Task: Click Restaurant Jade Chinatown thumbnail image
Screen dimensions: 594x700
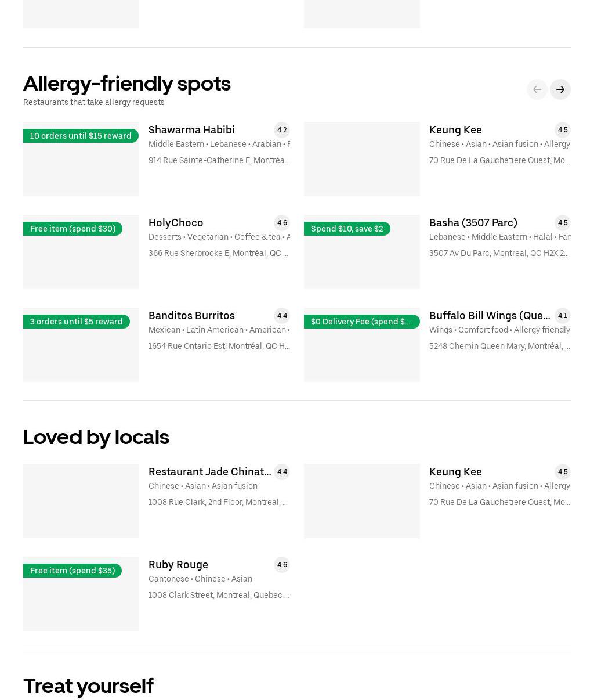Action: coord(81,501)
